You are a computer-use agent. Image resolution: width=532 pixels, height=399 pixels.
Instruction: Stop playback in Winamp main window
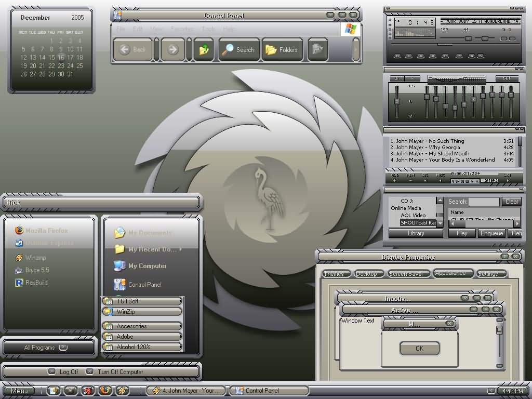[433, 56]
